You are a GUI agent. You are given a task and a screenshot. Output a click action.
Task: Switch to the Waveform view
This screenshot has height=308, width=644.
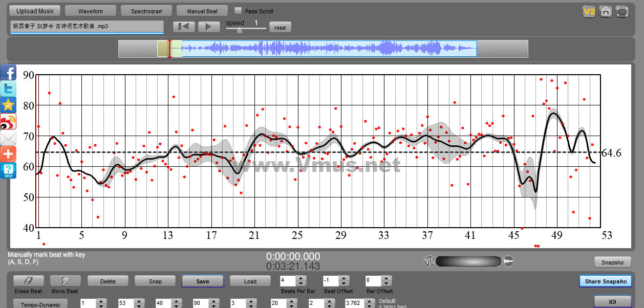pyautogui.click(x=90, y=11)
